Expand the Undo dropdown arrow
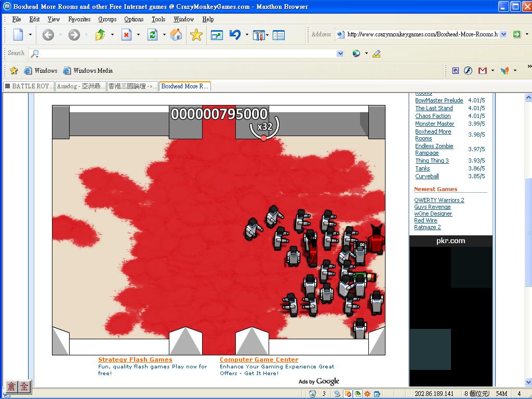The image size is (532, 399). click(247, 35)
